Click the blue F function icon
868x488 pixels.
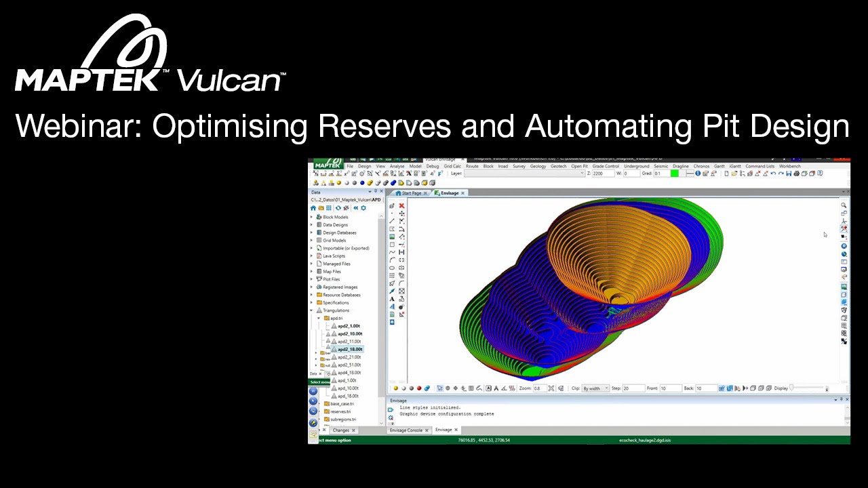440,174
